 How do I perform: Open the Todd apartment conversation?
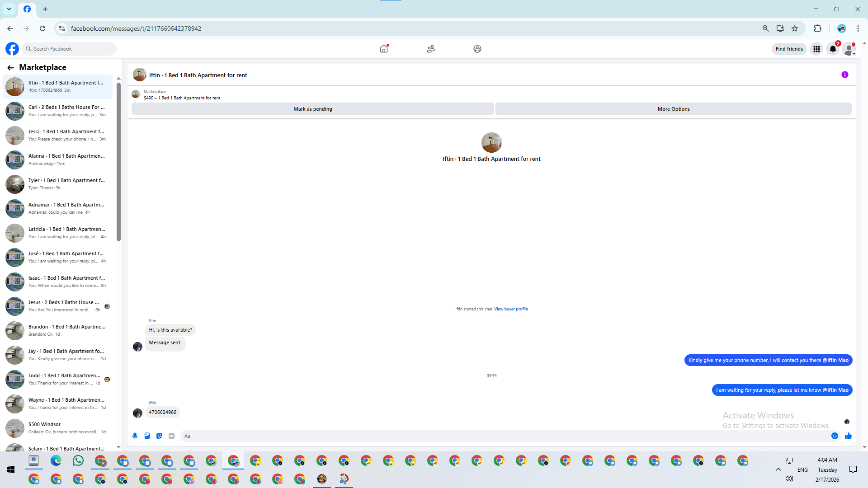tap(58, 379)
